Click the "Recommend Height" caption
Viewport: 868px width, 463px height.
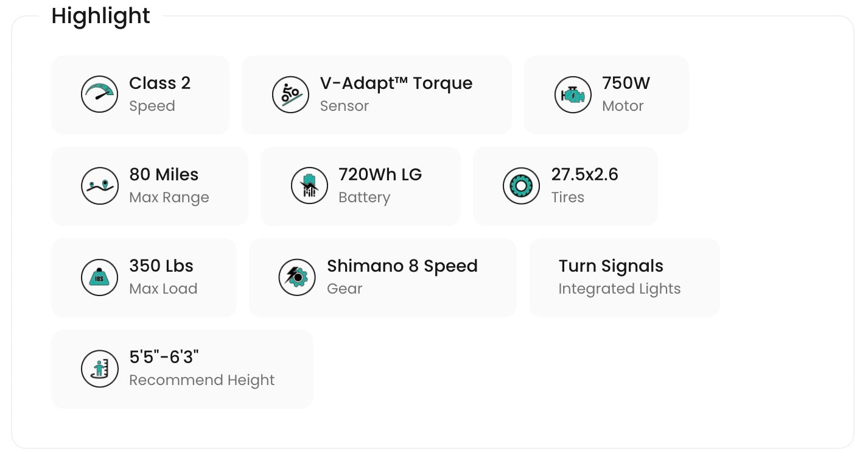pos(201,380)
